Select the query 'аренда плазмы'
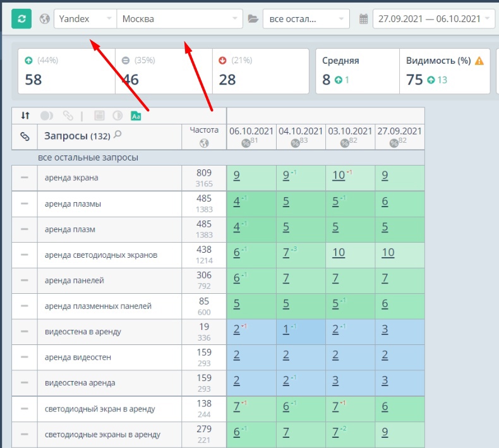This screenshot has height=448, width=499. [73, 204]
